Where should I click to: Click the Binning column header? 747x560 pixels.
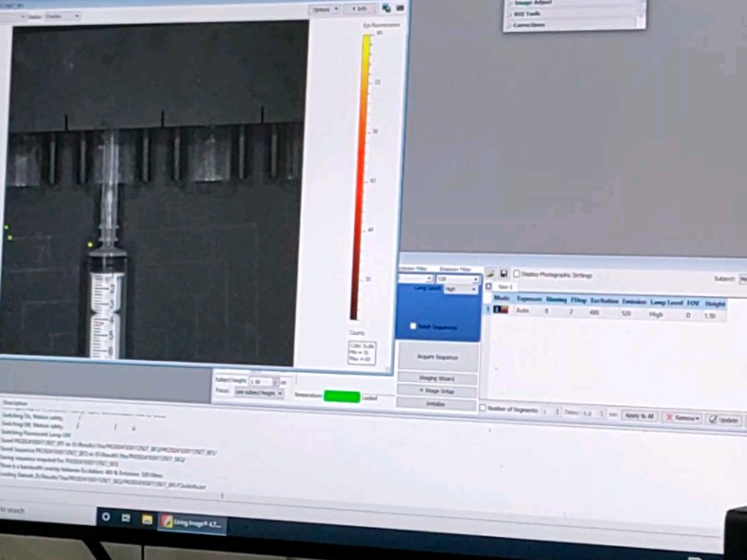coord(556,300)
